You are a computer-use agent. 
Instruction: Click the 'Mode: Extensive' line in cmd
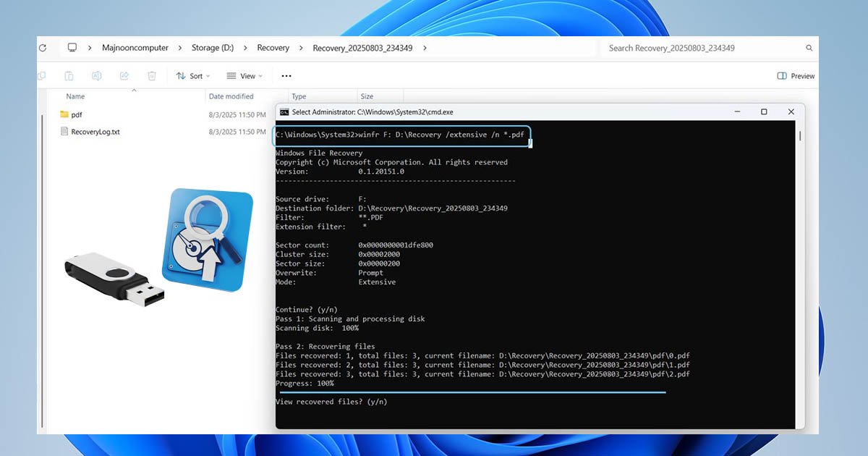[336, 282]
